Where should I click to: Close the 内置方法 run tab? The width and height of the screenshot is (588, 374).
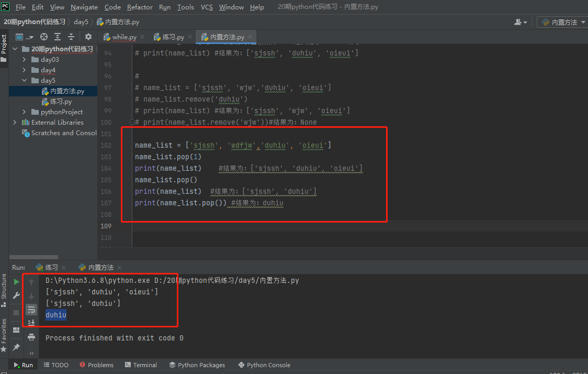tap(119, 267)
